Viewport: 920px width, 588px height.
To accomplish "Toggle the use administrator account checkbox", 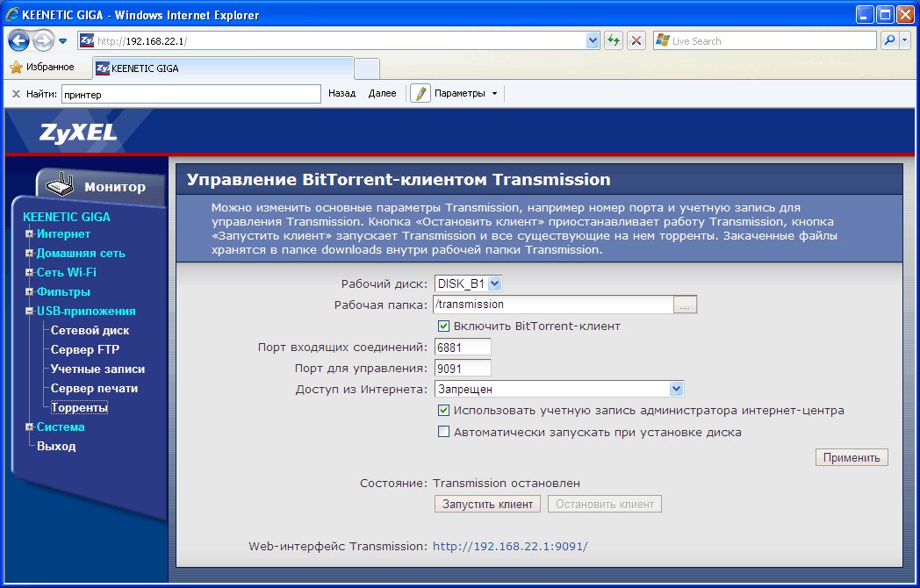I will tap(444, 411).
